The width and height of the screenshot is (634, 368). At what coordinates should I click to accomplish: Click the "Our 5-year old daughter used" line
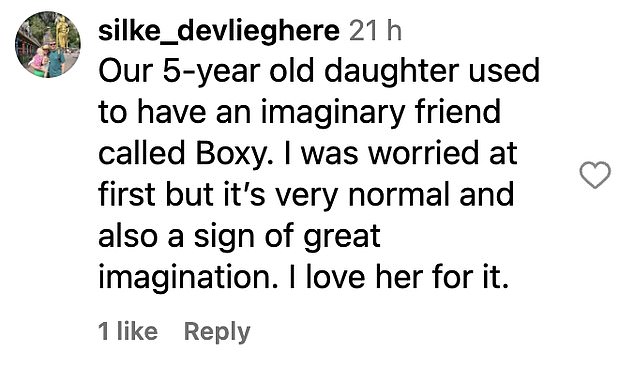pos(319,72)
